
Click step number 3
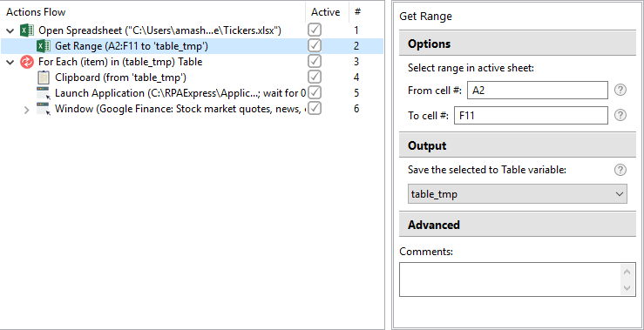[356, 62]
